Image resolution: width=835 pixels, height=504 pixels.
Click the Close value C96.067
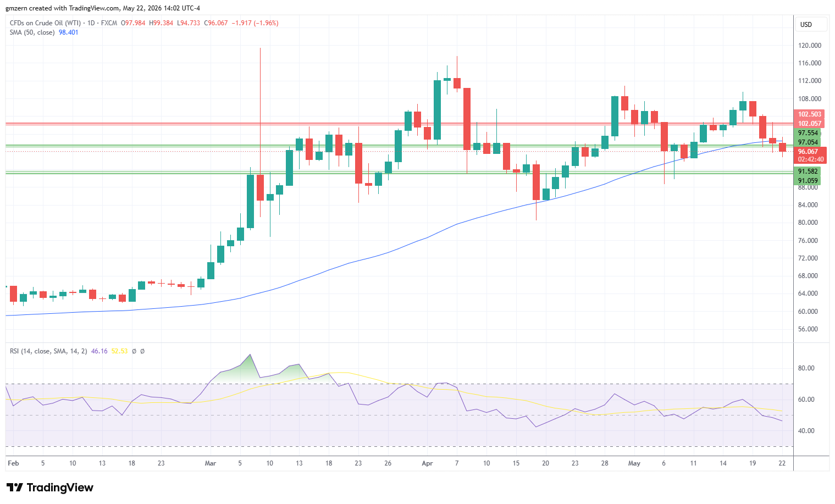[x=215, y=23]
